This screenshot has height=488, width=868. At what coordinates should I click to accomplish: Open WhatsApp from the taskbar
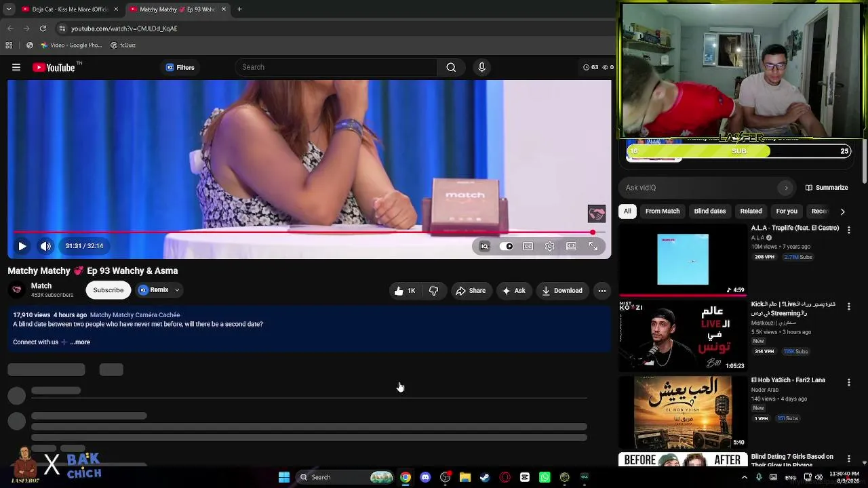pos(545,477)
